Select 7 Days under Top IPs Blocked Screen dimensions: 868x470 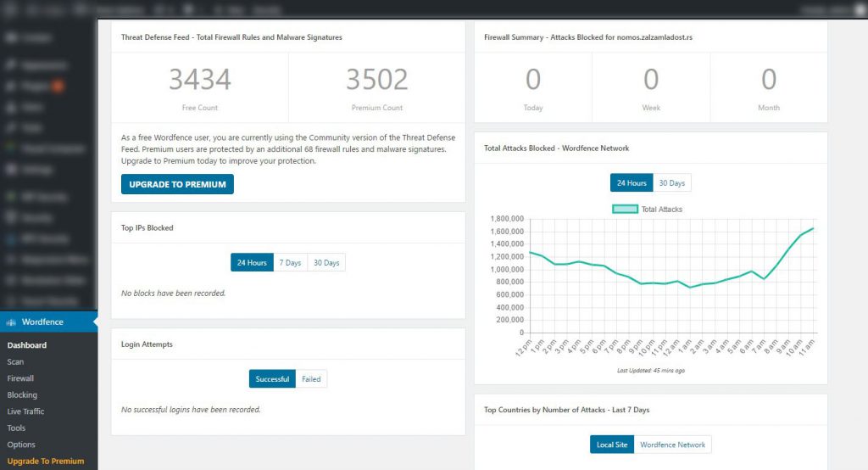[x=290, y=263]
